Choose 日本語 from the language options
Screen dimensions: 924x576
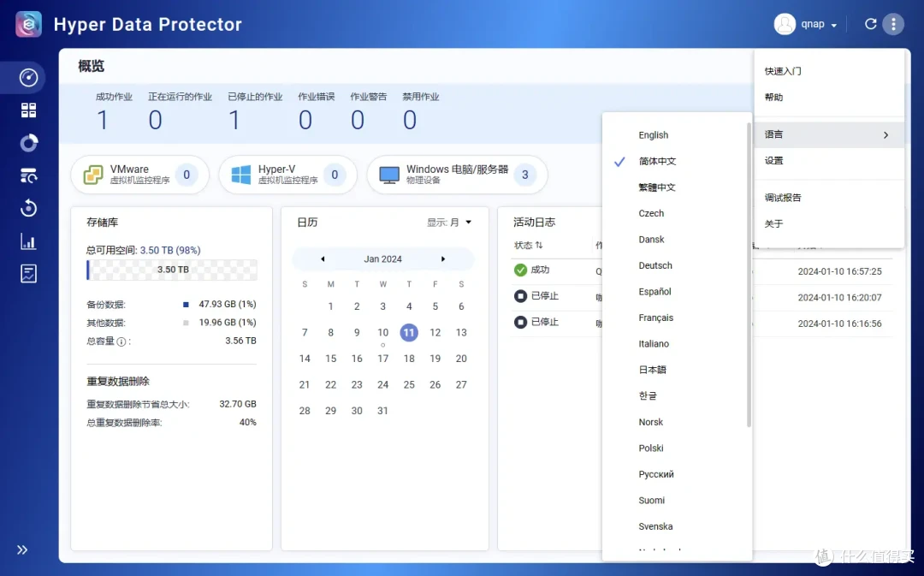[x=654, y=369]
